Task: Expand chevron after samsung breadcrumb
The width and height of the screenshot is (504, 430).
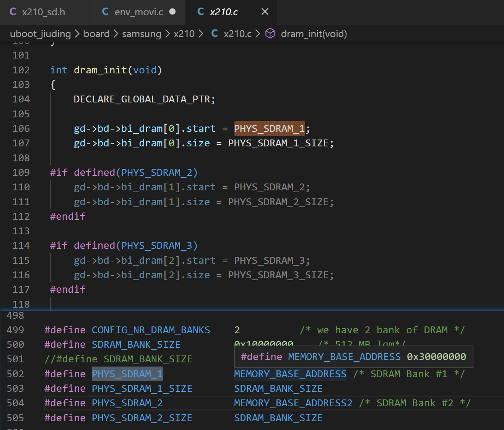Action: point(167,34)
